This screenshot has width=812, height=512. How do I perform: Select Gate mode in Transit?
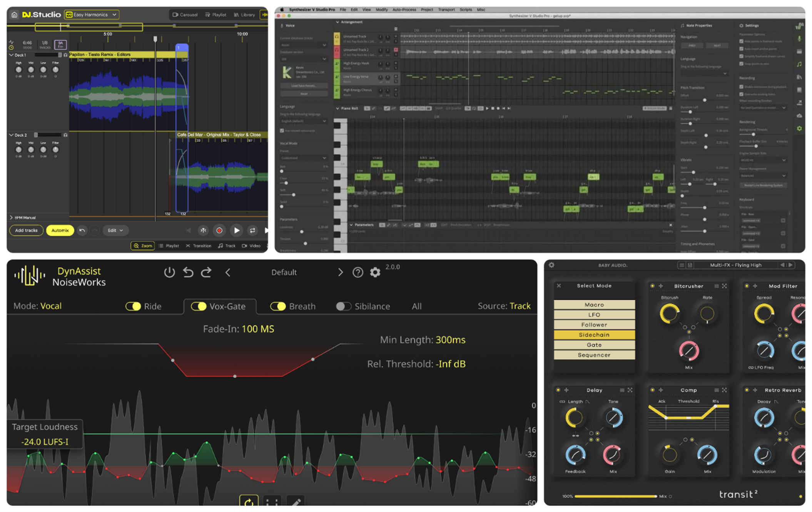click(594, 345)
